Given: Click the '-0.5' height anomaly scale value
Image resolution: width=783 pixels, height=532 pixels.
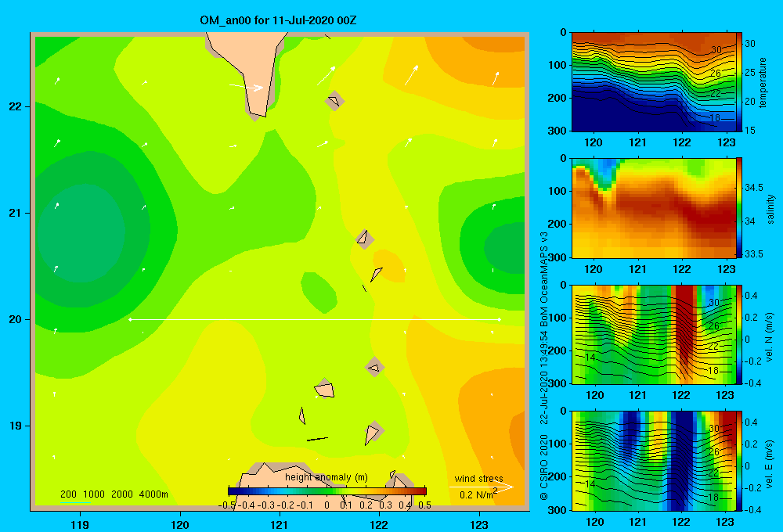Looking at the screenshot, I should [227, 505].
